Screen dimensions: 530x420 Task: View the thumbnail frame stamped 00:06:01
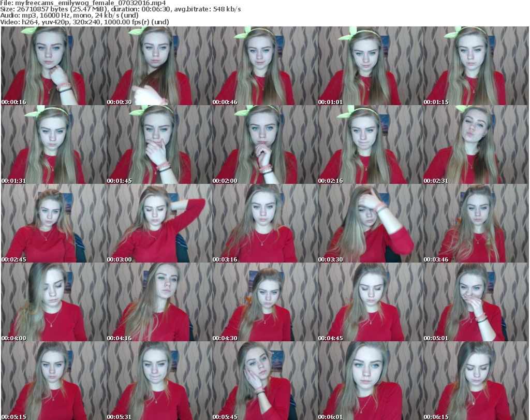coord(371,381)
